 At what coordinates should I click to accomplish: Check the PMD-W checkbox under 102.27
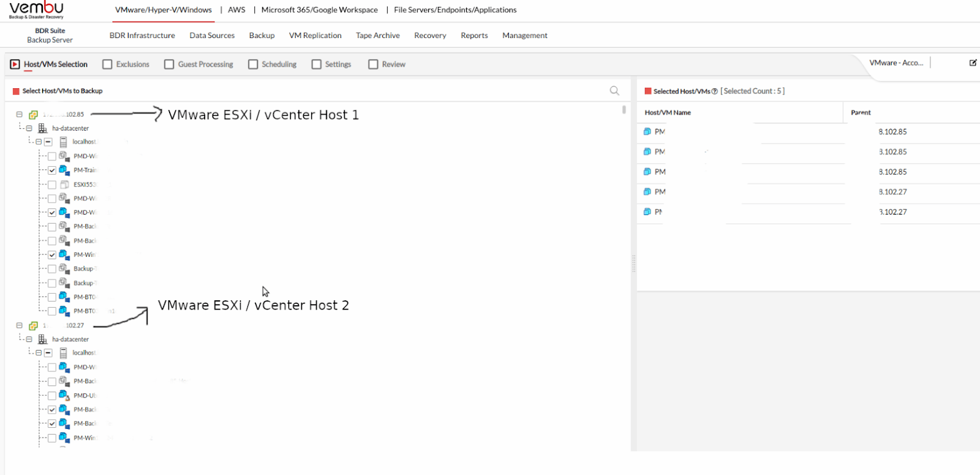(52, 368)
